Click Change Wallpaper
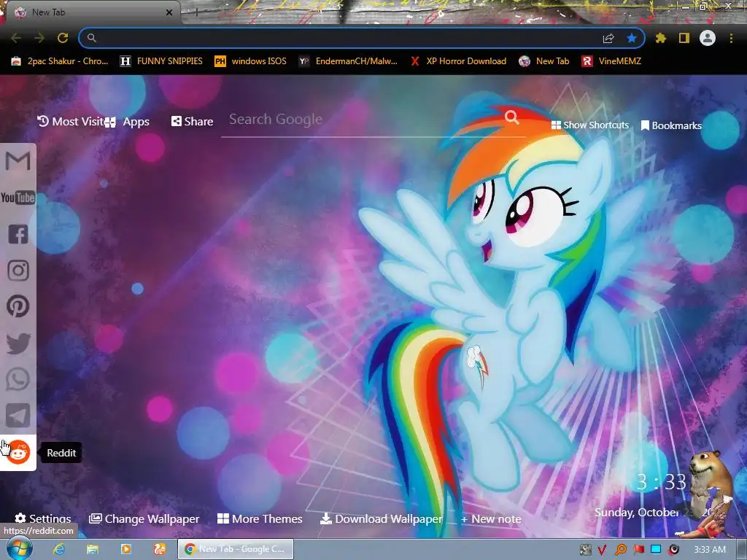Viewport: 747px width, 560px height. coord(144,518)
